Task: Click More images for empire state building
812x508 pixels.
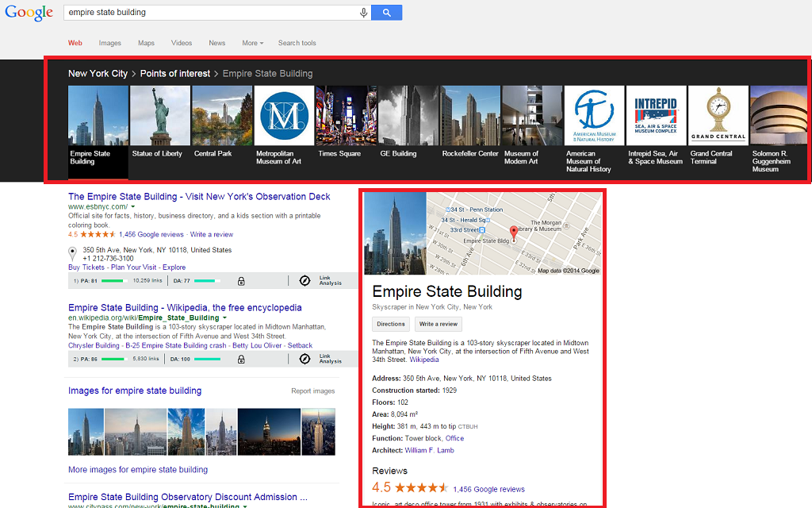Action: coord(138,470)
